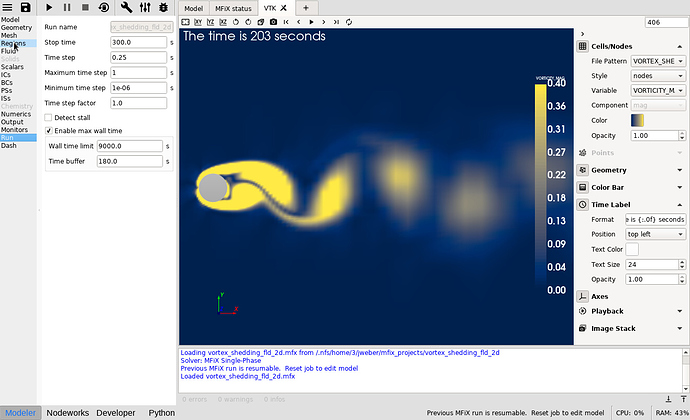Reset the view with the fit-to-screen icon
The height and width of the screenshot is (420, 690).
click(x=185, y=21)
